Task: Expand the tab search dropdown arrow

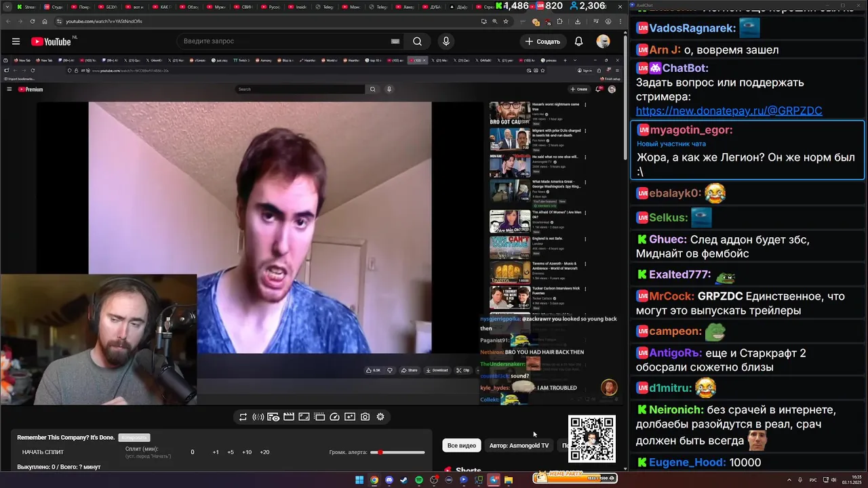Action: [7, 6]
